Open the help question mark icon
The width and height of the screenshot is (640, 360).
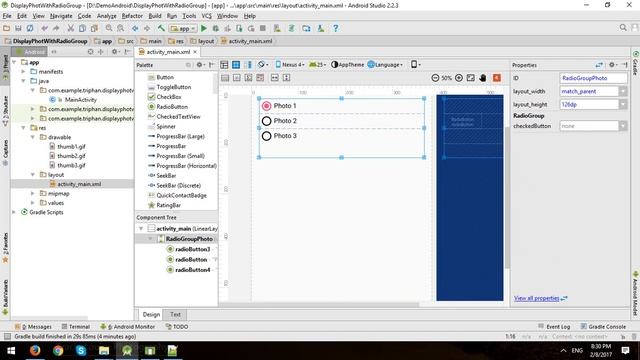pos(336,28)
